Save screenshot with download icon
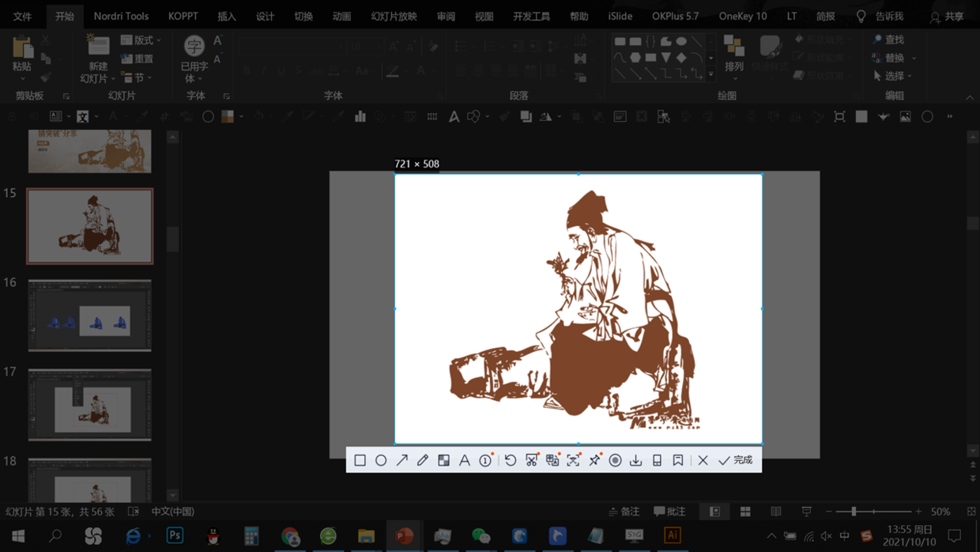 (635, 460)
